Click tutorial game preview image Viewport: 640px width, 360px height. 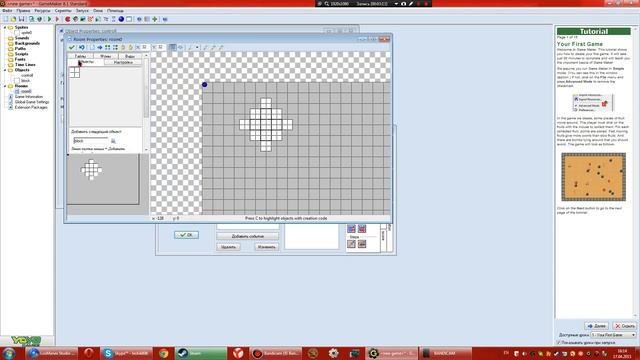(x=593, y=177)
